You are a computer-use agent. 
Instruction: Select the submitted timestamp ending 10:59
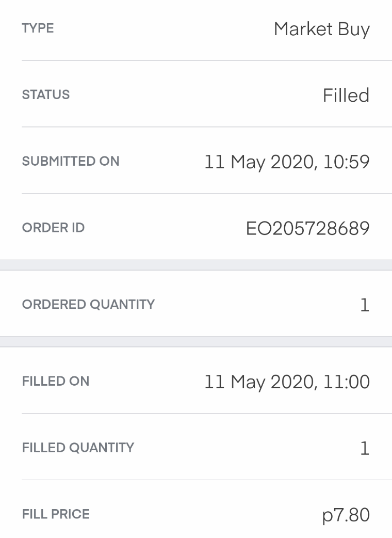coord(287,162)
